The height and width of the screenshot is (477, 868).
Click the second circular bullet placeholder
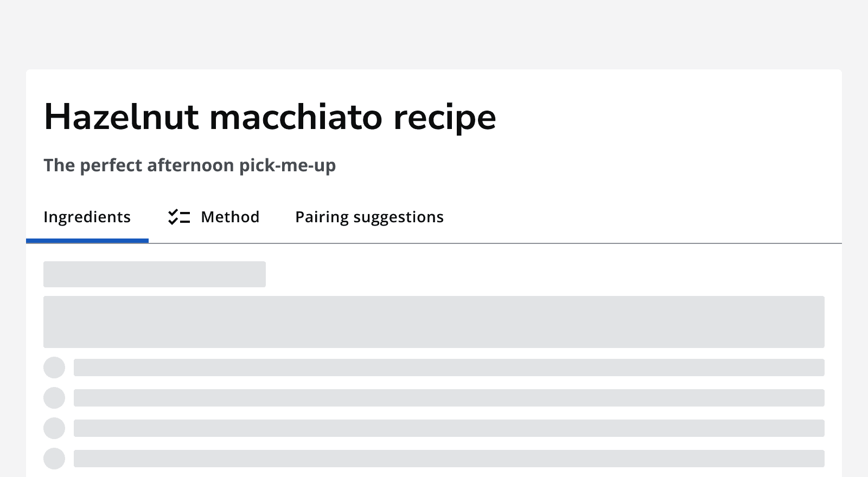coord(54,398)
